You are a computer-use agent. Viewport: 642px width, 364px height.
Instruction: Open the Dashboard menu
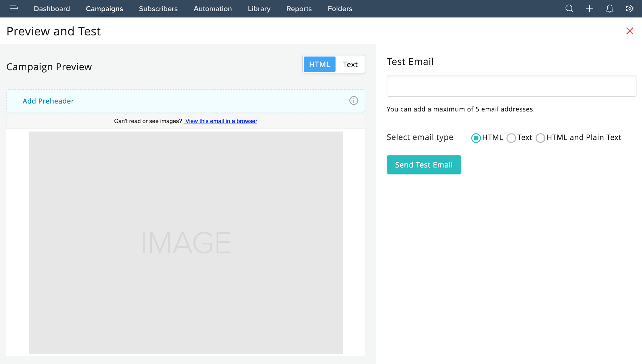point(52,9)
